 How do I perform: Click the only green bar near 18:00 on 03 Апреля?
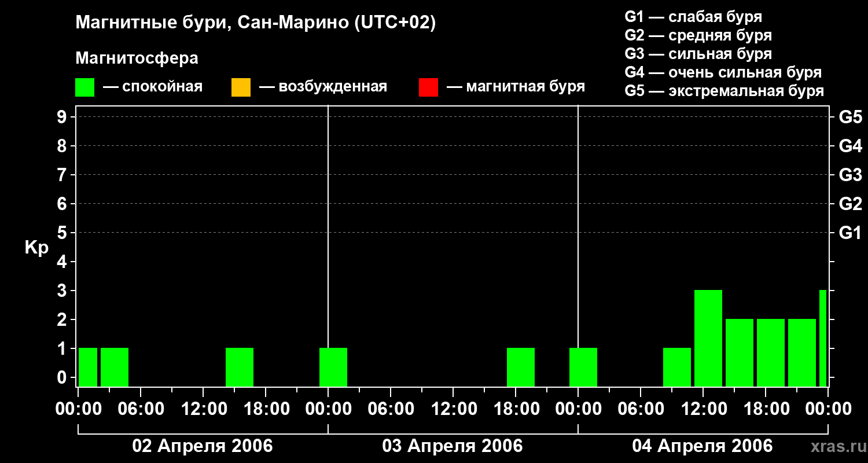click(x=521, y=367)
